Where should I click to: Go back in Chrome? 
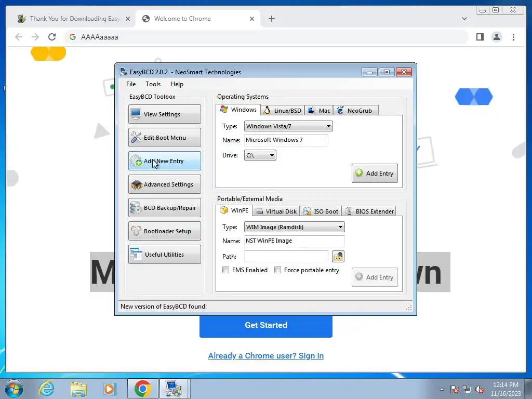(19, 37)
